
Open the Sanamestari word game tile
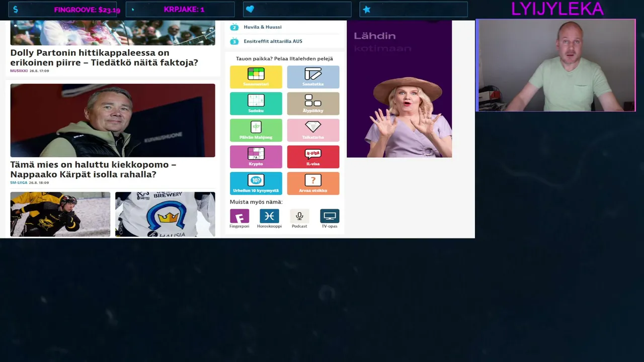(x=256, y=77)
